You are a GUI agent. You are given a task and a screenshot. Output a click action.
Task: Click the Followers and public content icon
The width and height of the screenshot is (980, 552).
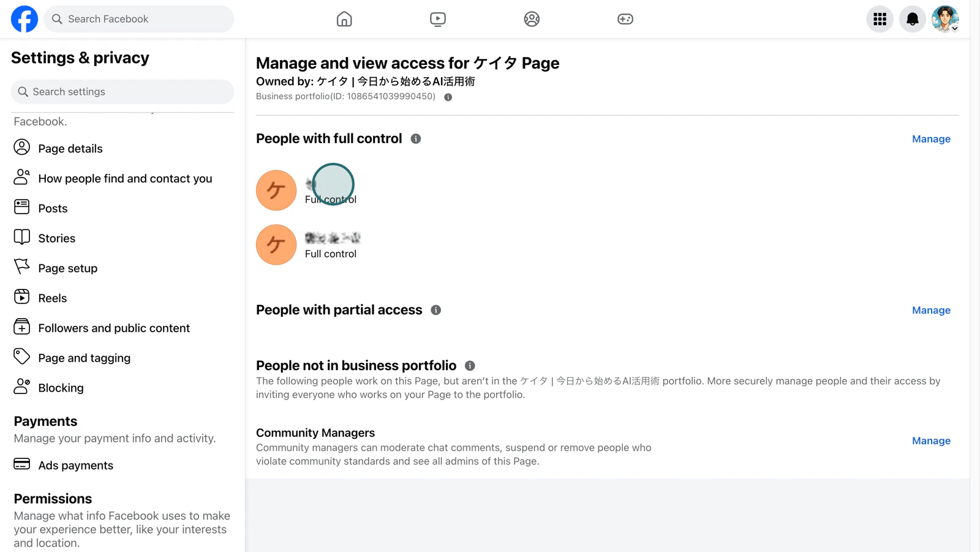(x=22, y=327)
